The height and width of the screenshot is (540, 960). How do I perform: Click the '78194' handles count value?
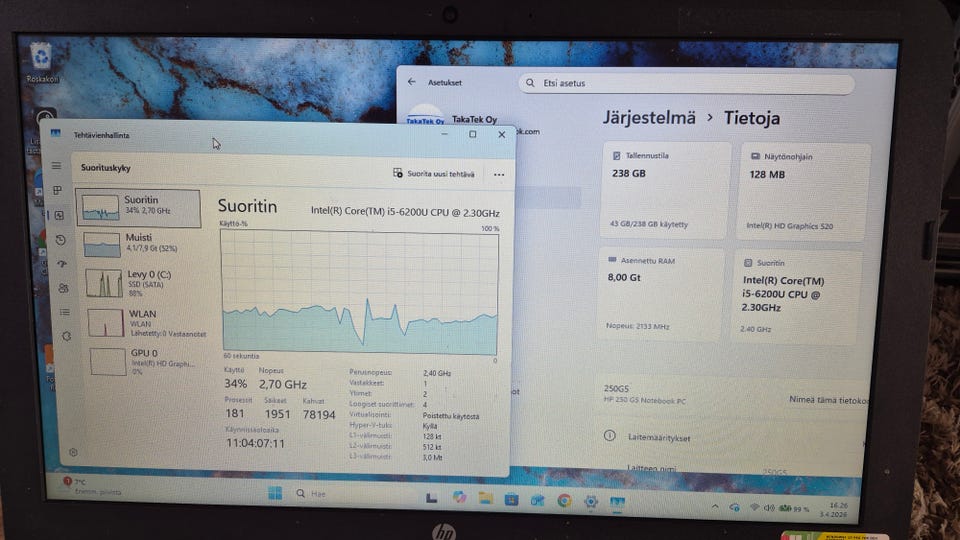pos(319,414)
